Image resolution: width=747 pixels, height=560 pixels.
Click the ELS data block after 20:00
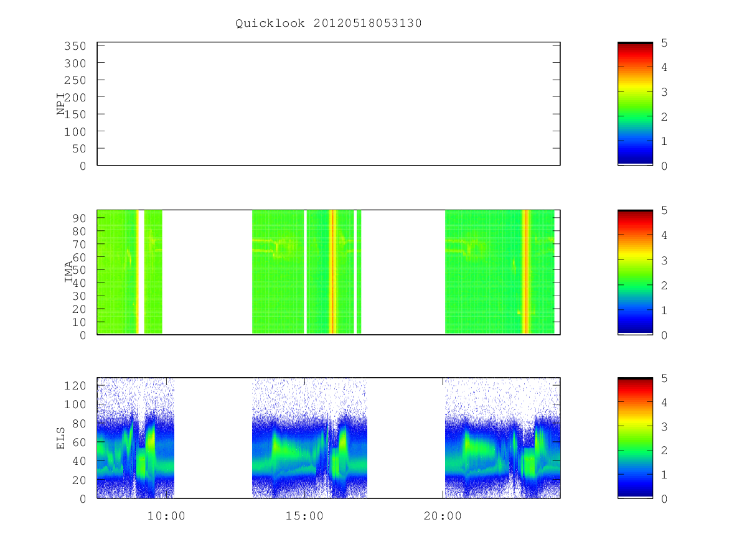pyautogui.click(x=502, y=438)
